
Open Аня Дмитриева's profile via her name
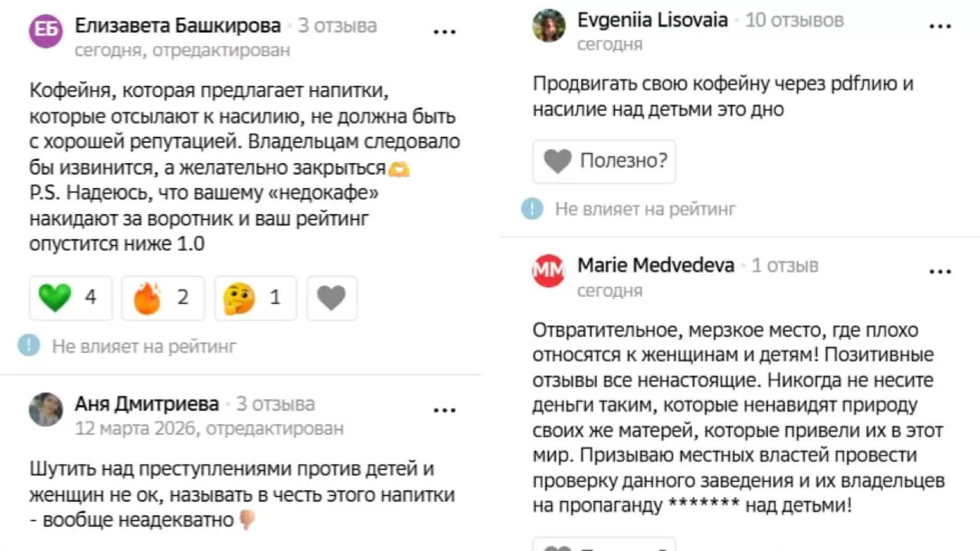click(147, 403)
